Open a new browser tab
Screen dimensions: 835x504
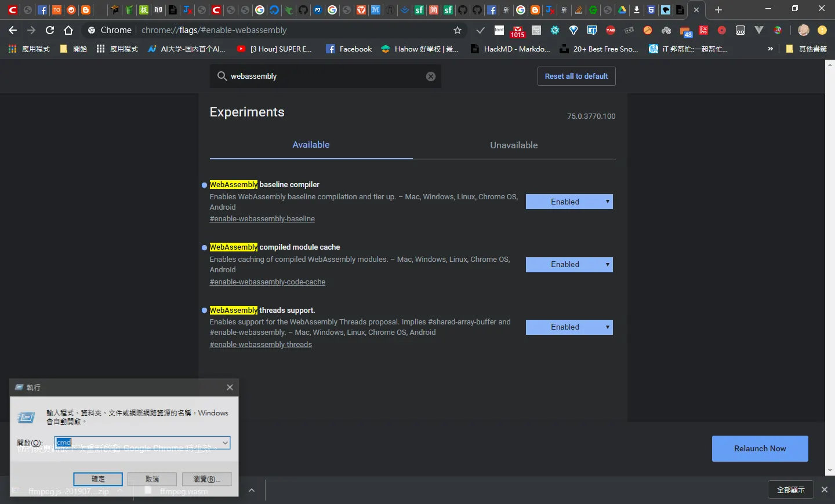pos(718,10)
